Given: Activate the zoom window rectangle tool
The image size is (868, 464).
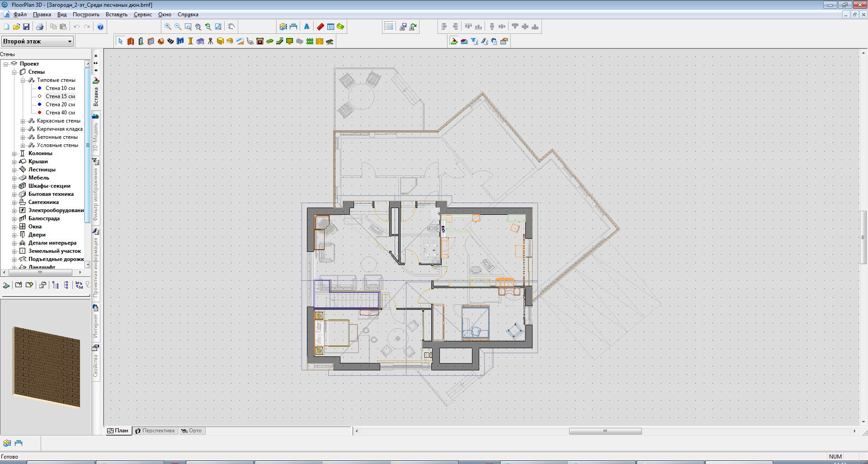Looking at the screenshot, I should (x=188, y=27).
